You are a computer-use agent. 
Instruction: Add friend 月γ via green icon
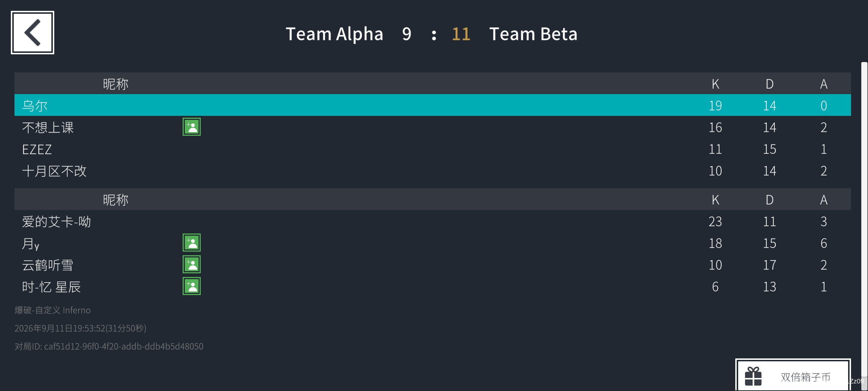click(x=192, y=243)
